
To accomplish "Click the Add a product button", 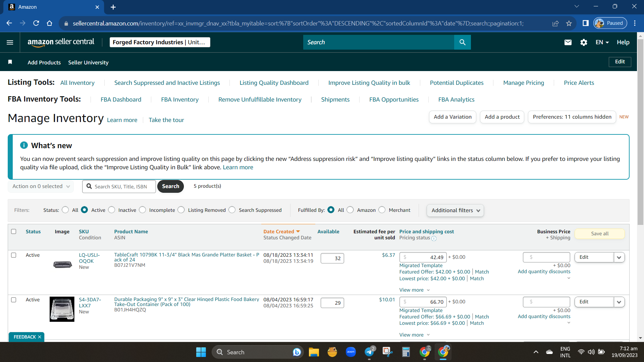I will pos(502,117).
